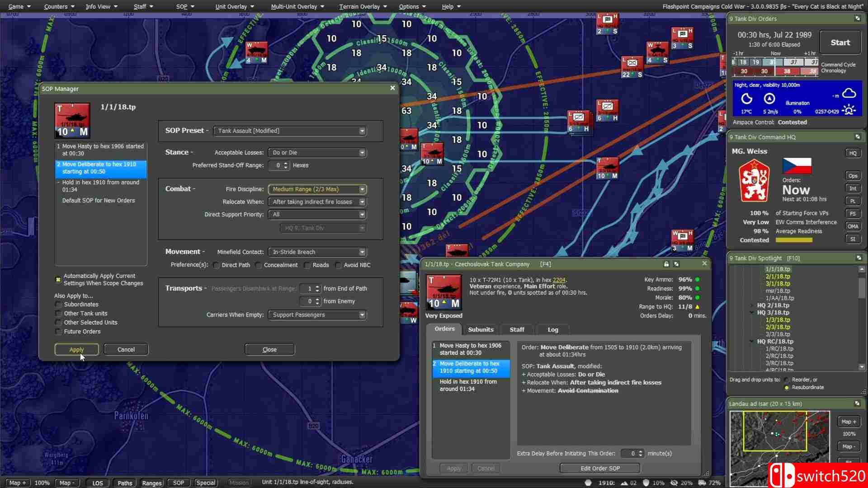The height and width of the screenshot is (488, 868).
Task: Select the Resubordinate drag-and-drop option
Action: point(787,387)
